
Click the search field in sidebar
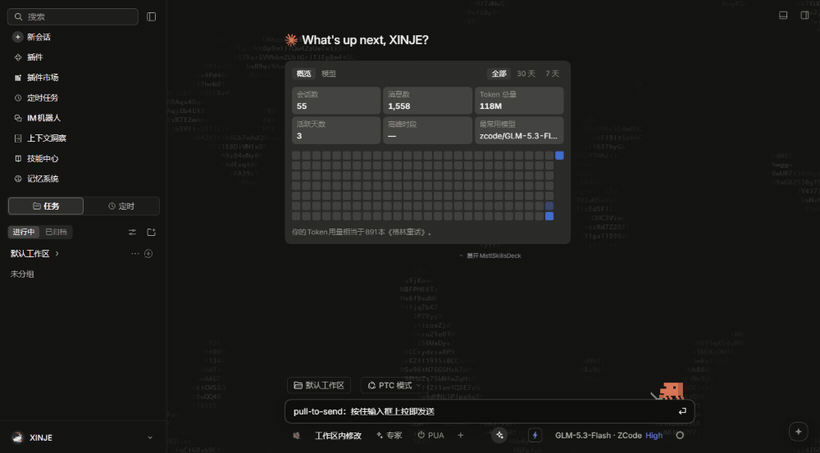[73, 17]
